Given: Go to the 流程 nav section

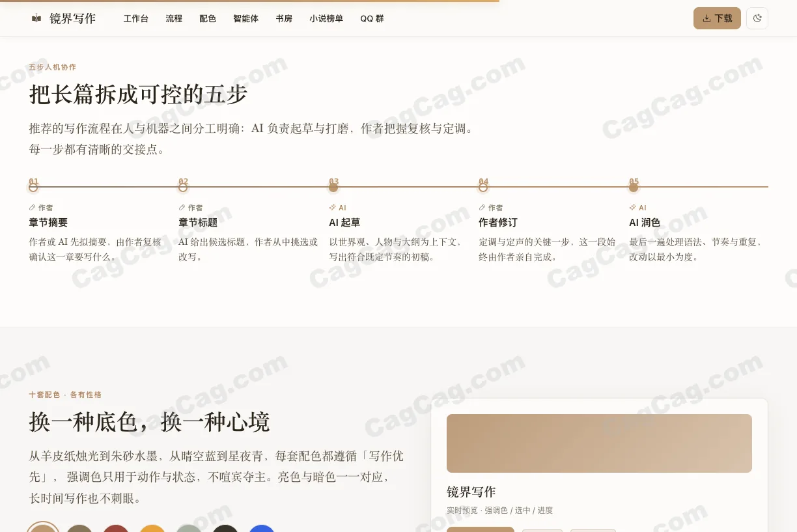Looking at the screenshot, I should pyautogui.click(x=174, y=18).
